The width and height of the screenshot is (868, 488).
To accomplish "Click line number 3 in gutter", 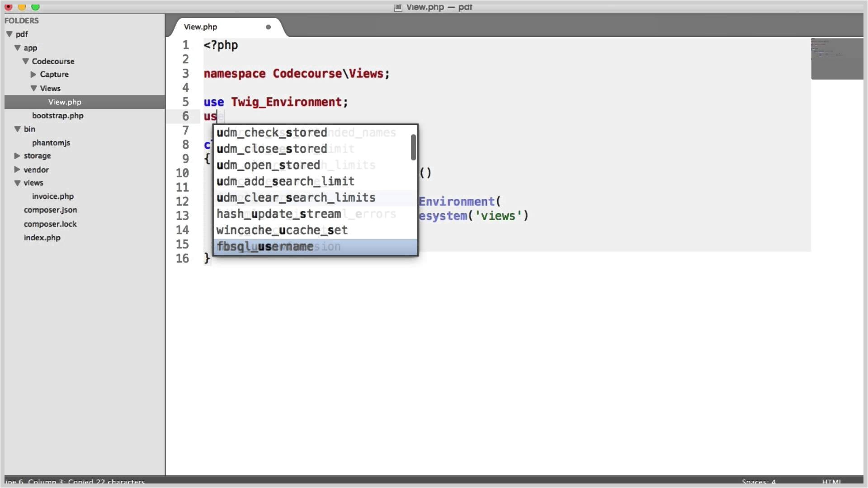I will 186,74.
